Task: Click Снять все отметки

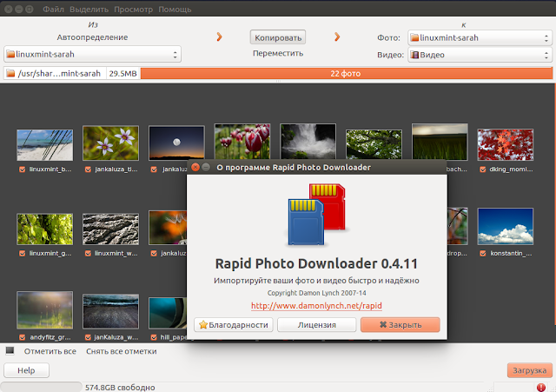Action: pyautogui.click(x=122, y=351)
